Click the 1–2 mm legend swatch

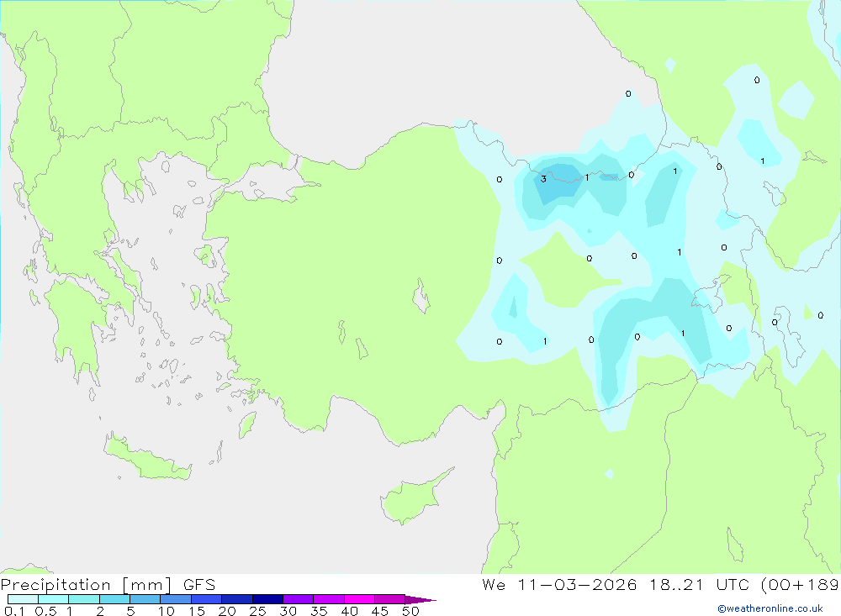tap(84, 599)
